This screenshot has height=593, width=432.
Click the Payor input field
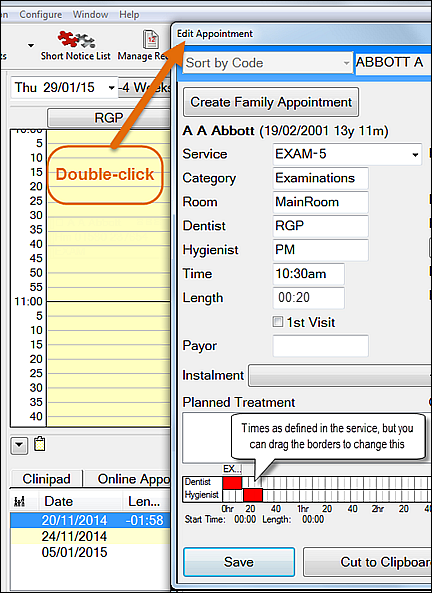320,346
